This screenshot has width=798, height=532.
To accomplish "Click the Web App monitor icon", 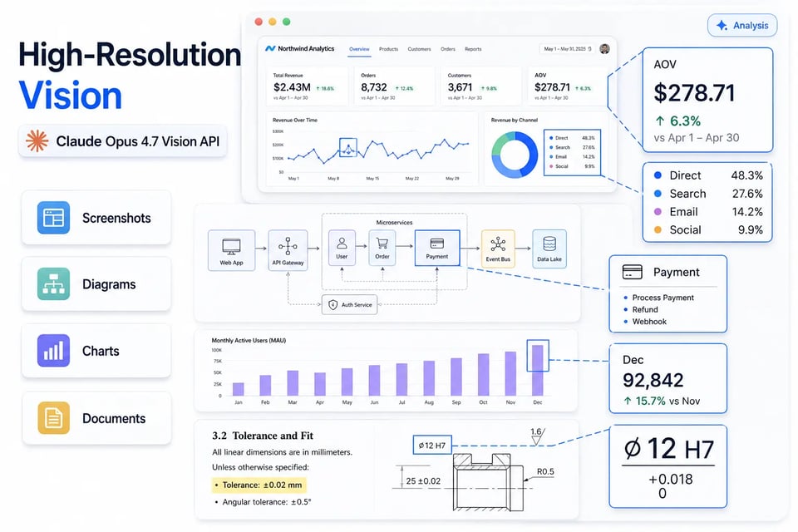I will pyautogui.click(x=232, y=246).
